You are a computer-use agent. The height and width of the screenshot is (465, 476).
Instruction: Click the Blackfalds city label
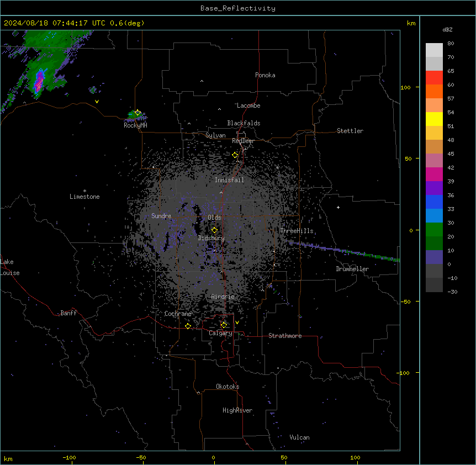coord(244,123)
